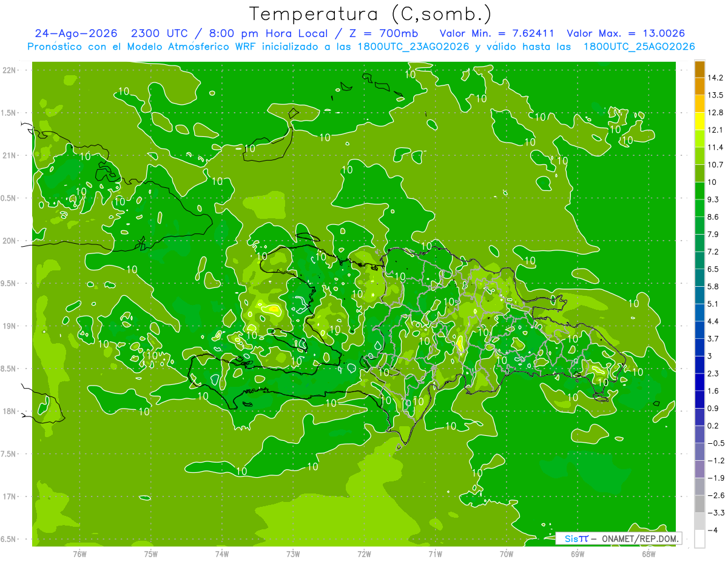Viewport: 728px width, 562px height.
Task: Click the "74W" longitude axis label
Action: [222, 554]
